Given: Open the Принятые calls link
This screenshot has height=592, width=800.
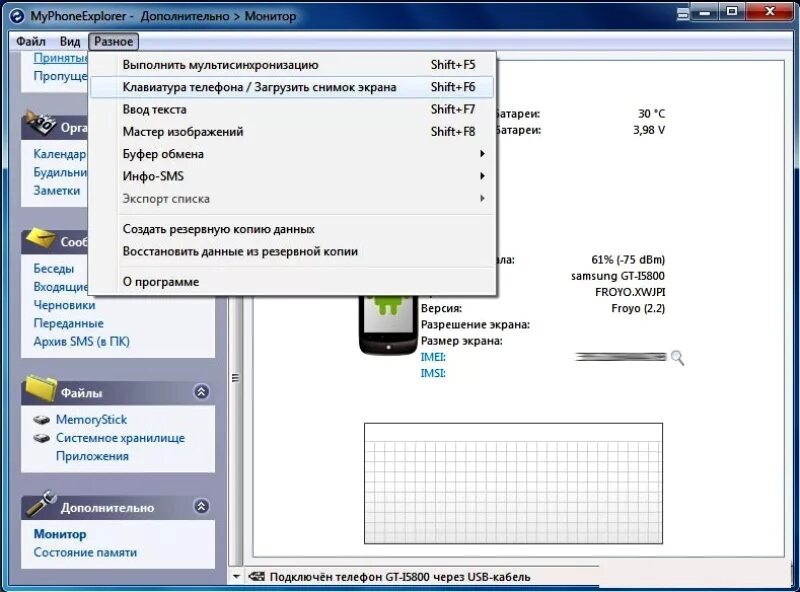Looking at the screenshot, I should tap(61, 58).
